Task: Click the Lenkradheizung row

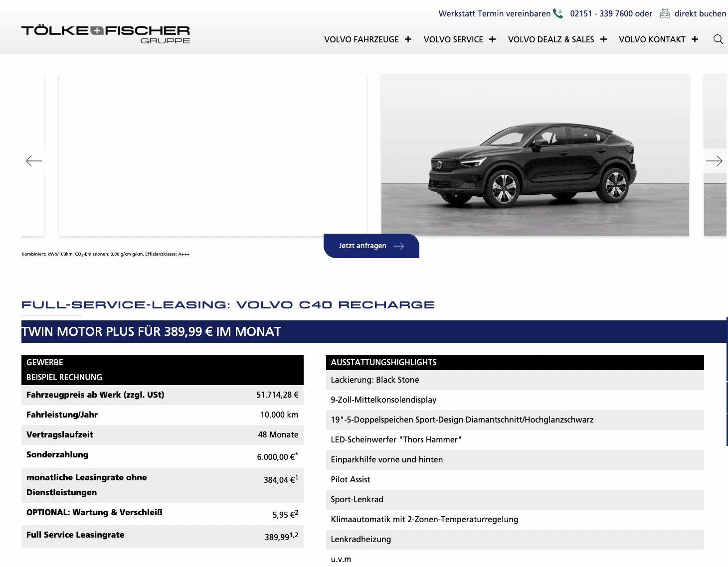Action: (x=515, y=540)
